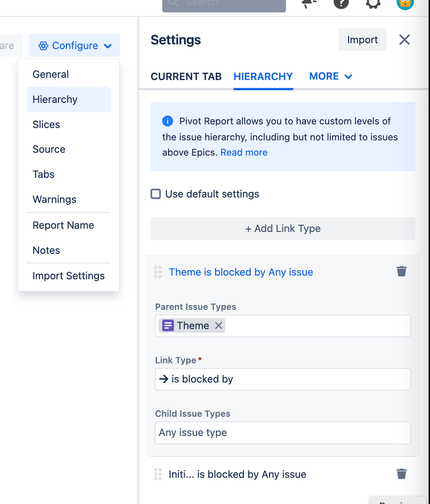The width and height of the screenshot is (430, 504).
Task: Open the Read more link
Action: (244, 152)
